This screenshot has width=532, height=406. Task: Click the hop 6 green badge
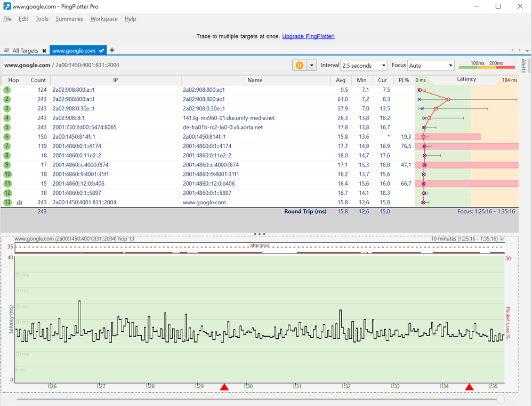tap(6, 137)
